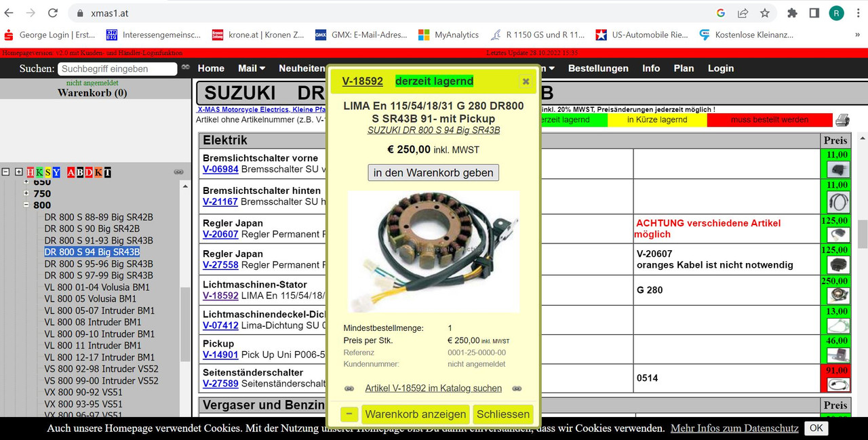This screenshot has height=440, width=868.
Task: Click the Schliessen button in the popup
Action: click(x=503, y=414)
